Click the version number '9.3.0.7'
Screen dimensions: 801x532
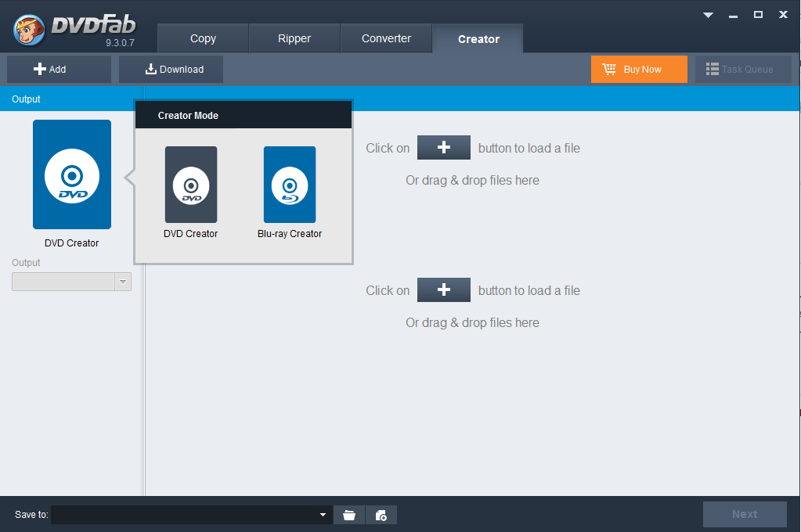coord(120,43)
